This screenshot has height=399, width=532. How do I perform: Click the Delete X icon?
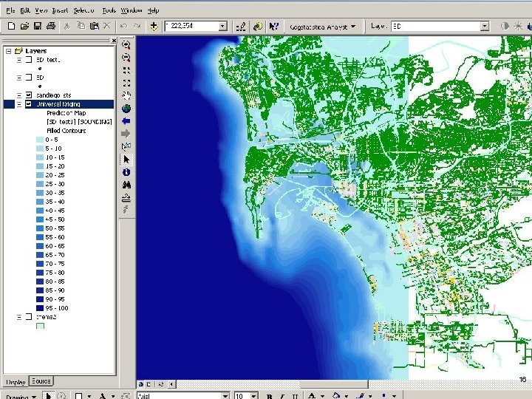click(107, 26)
